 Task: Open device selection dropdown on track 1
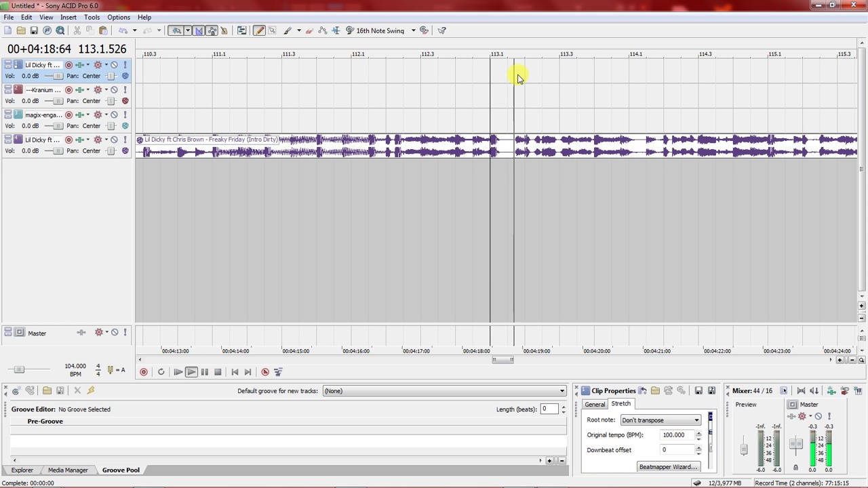87,65
